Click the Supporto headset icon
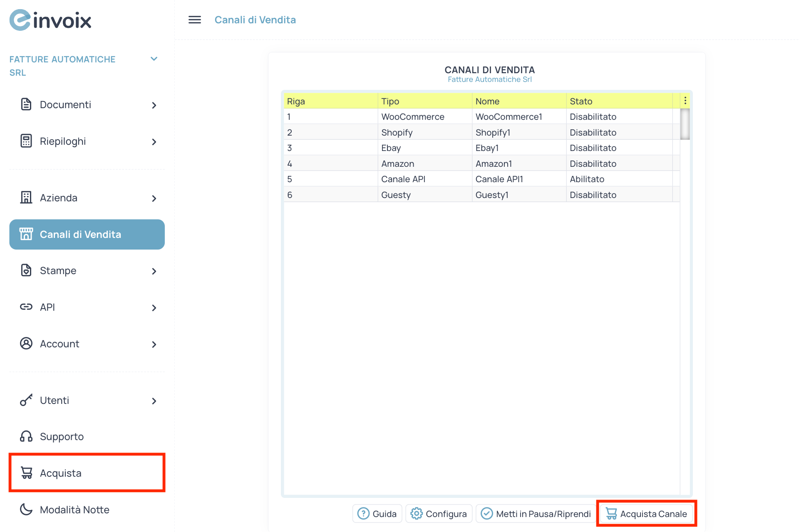The width and height of the screenshot is (799, 532). (x=26, y=436)
